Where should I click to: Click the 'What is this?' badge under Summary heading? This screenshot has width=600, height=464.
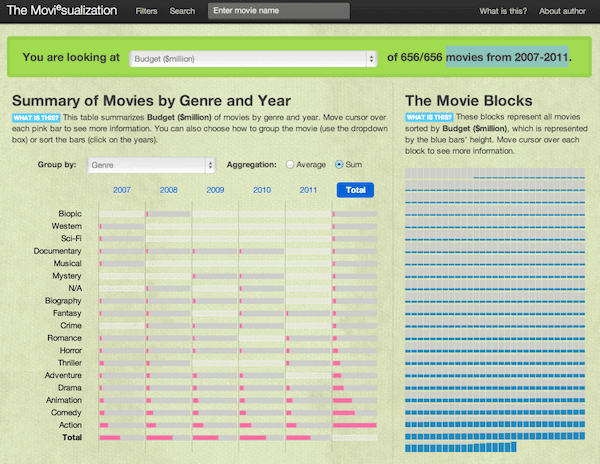36,117
